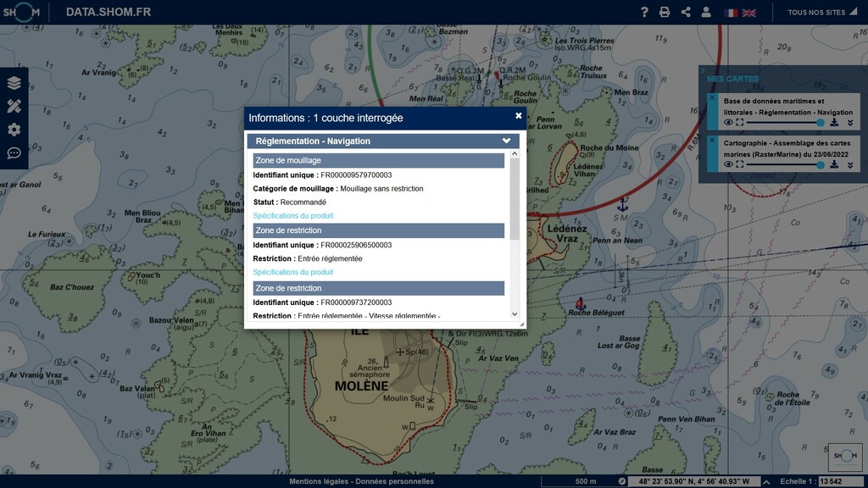Switch language with the British flag
This screenshot has width=868, height=488.
(749, 13)
